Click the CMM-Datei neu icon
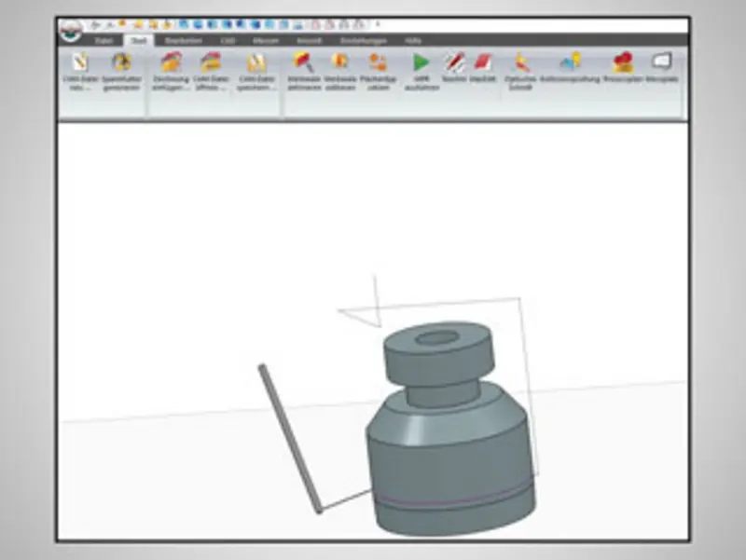746x560 pixels. [81, 64]
